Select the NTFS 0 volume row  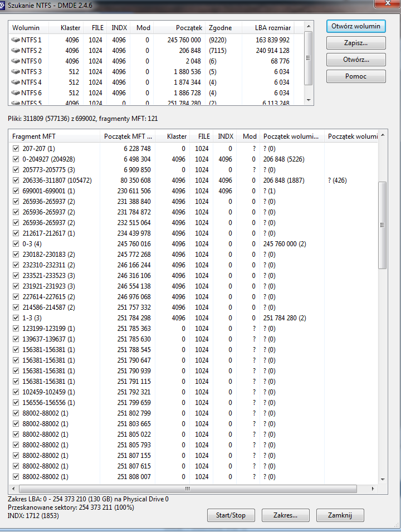coord(156,61)
